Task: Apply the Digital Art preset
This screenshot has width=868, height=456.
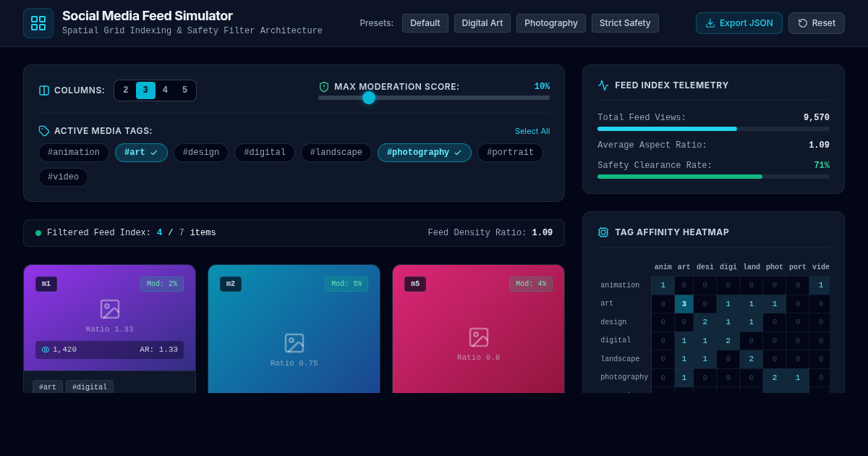Action: tap(482, 23)
